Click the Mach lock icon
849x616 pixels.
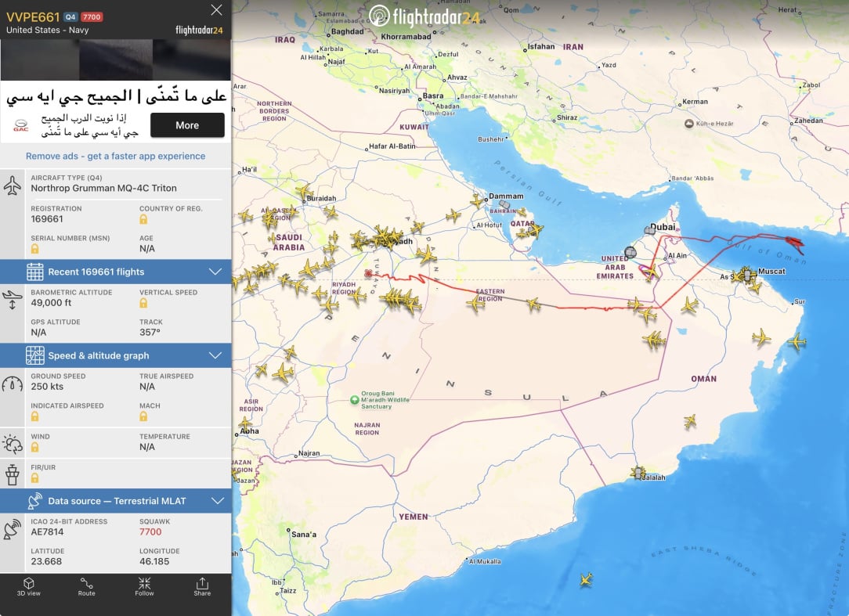click(x=143, y=416)
